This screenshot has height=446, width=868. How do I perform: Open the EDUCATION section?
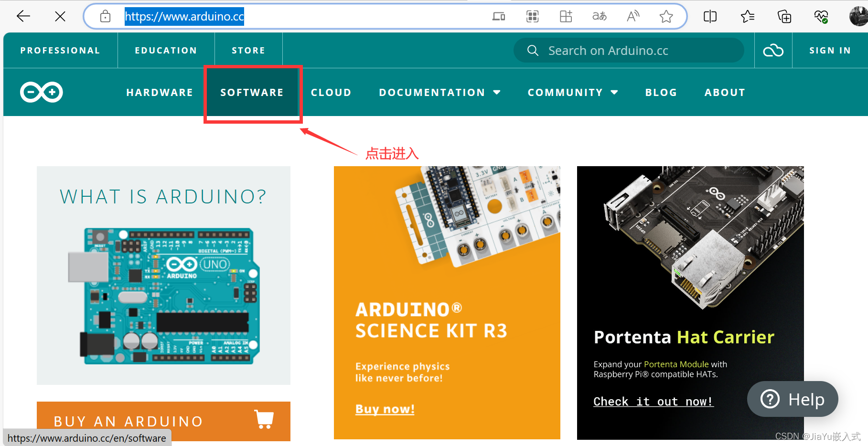[166, 50]
